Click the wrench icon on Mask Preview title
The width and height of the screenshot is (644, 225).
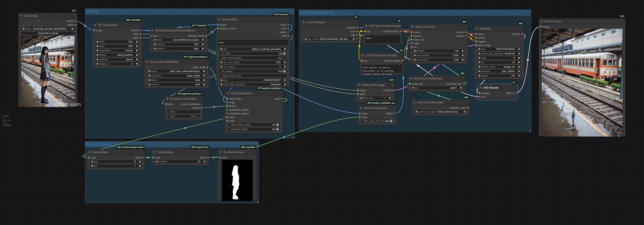pyautogui.click(x=225, y=152)
